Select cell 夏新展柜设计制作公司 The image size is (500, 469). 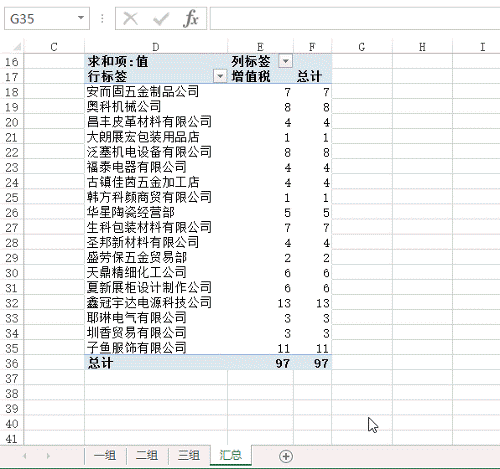click(156, 288)
